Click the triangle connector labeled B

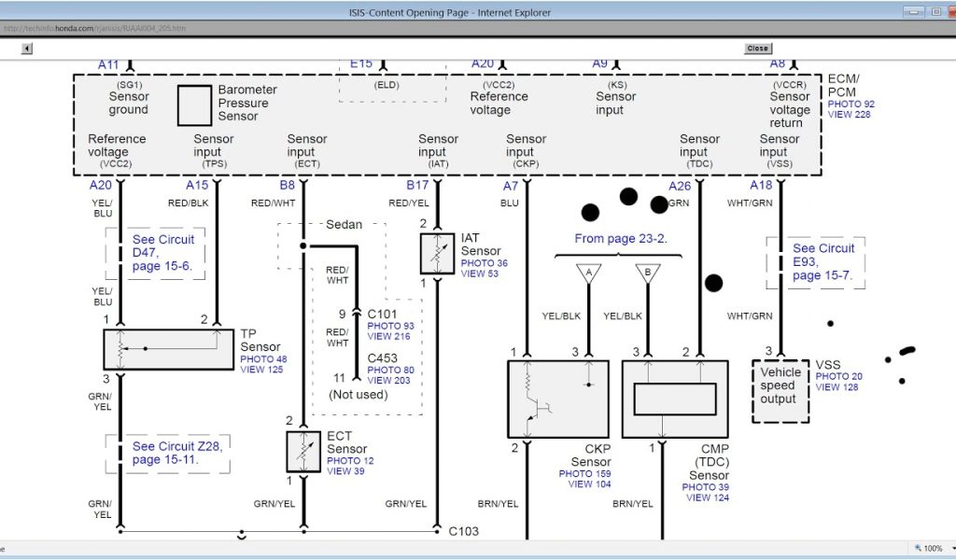coord(643,273)
